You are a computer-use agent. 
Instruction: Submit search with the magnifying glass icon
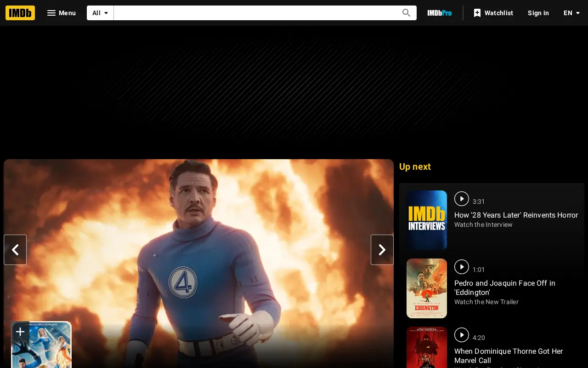(x=406, y=13)
